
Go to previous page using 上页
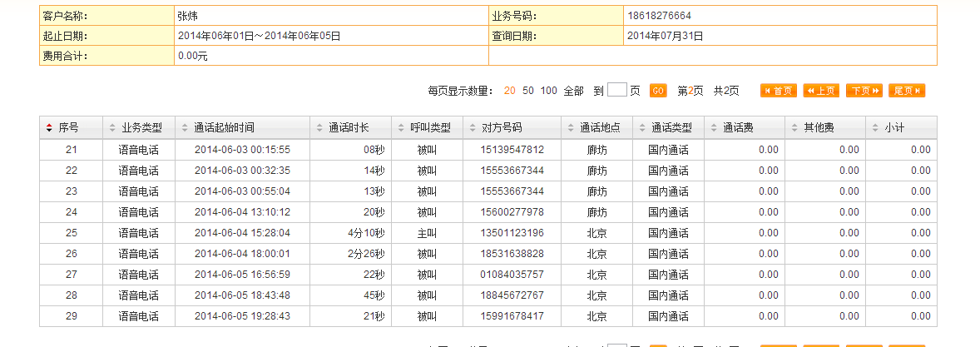click(x=821, y=91)
